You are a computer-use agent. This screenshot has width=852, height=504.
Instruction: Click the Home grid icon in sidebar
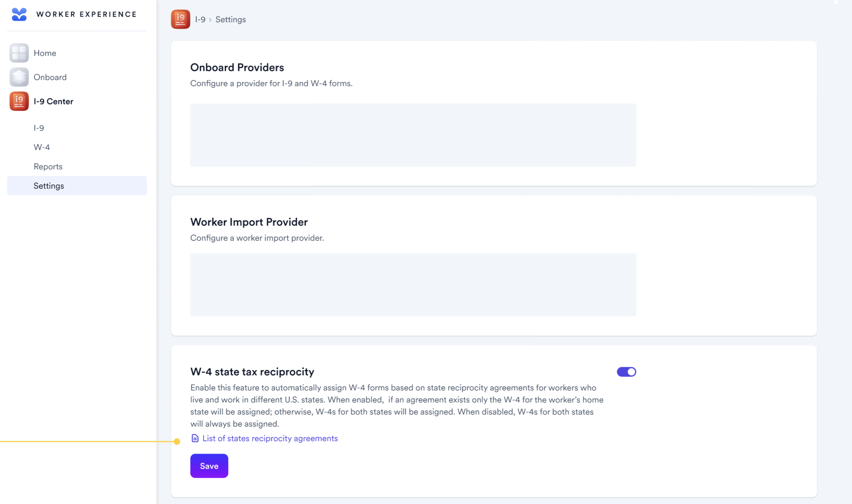click(19, 53)
